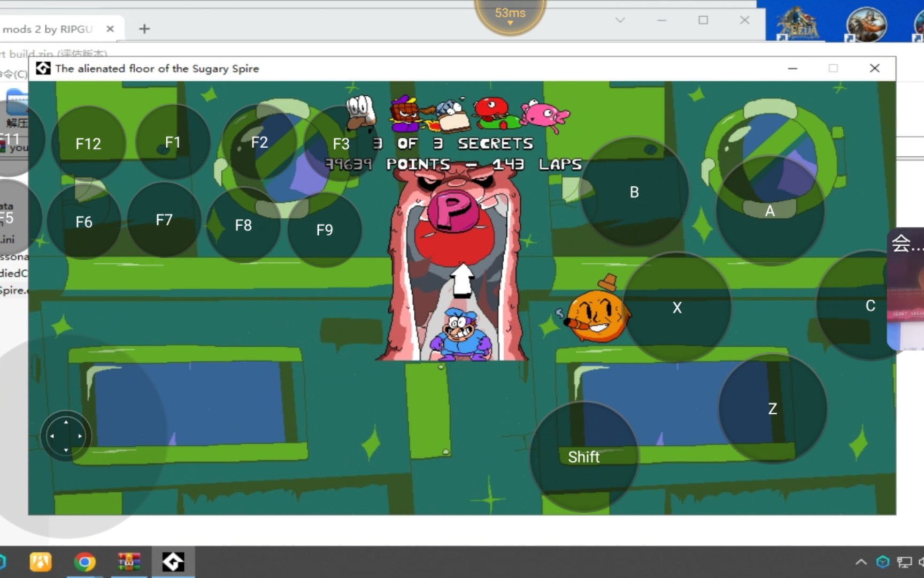Close the 'mods 2 by RIPGU' tab

point(110,29)
